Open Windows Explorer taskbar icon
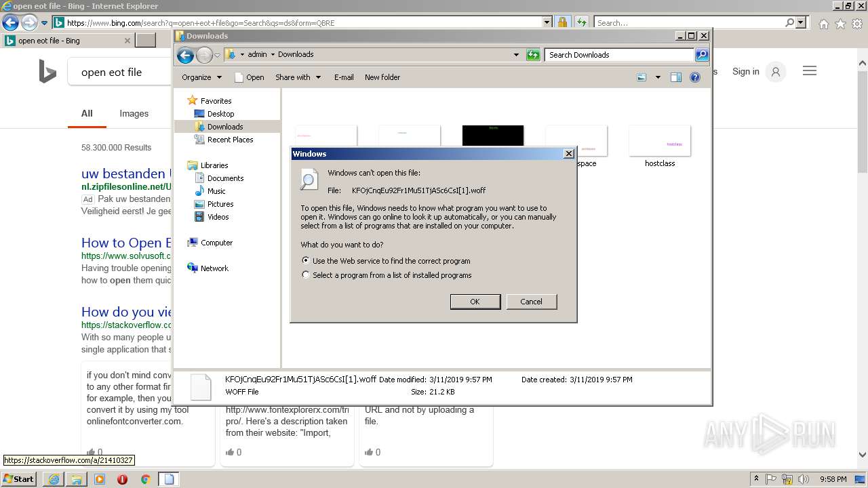This screenshot has width=868, height=488. tap(77, 479)
